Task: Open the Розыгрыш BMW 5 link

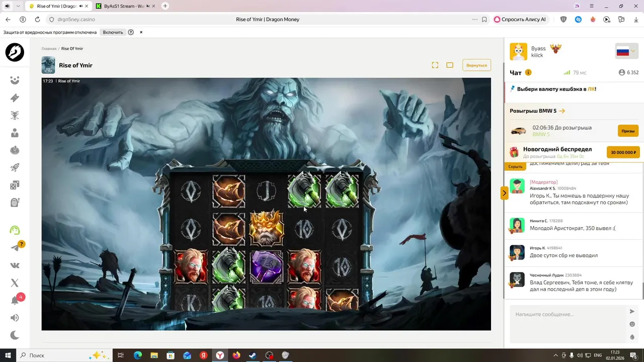Action: tap(537, 111)
